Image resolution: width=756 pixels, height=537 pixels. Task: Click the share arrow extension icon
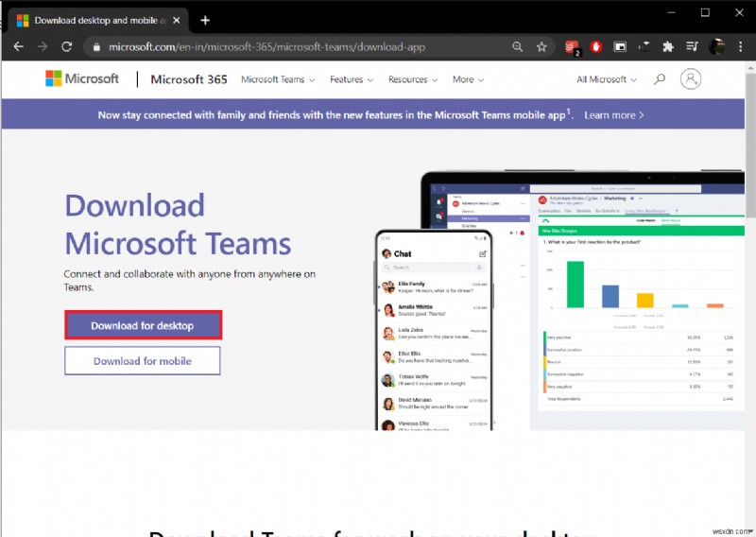pyautogui.click(x=644, y=47)
